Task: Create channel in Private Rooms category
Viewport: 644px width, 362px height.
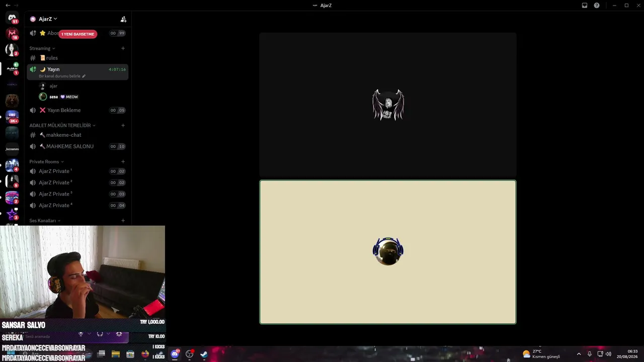Action: [123, 161]
